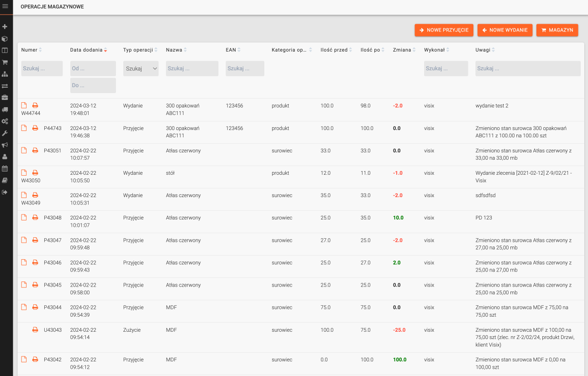Print operation W44744 using printer icon
The height and width of the screenshot is (376, 588).
pos(35,106)
